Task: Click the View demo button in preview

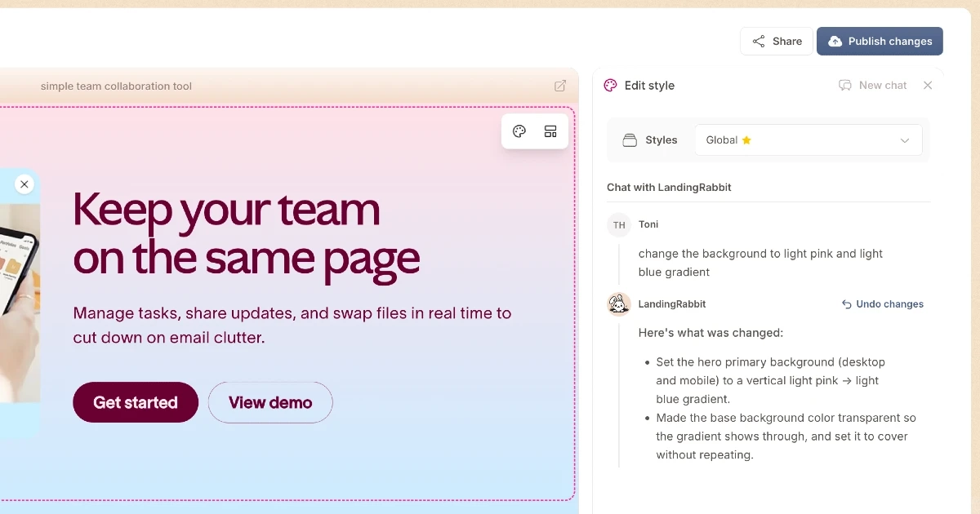Action: [270, 402]
